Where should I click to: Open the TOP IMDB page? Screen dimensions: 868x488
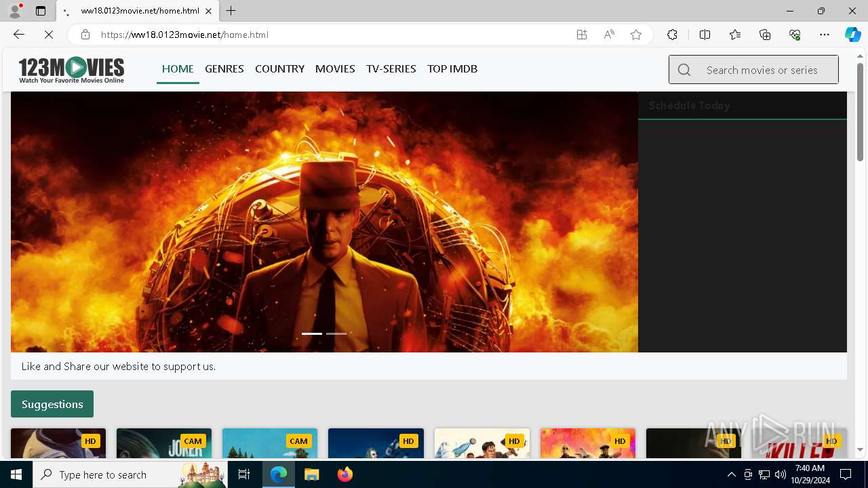452,68
